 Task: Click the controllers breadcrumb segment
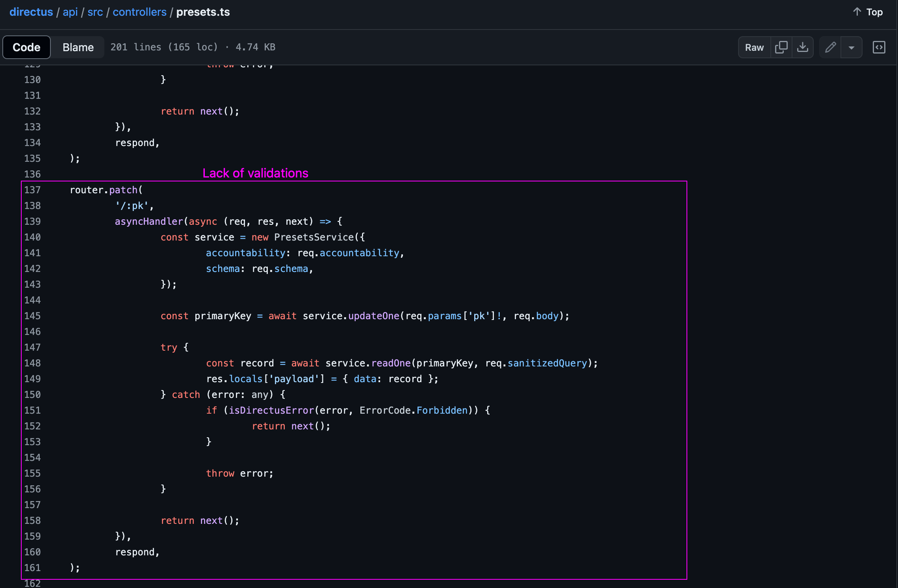[139, 11]
